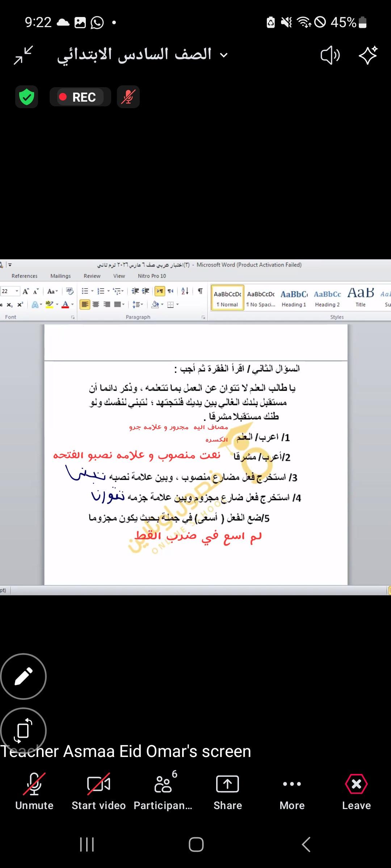Screen dimensions: 391x868
Task: Click Decrease Indent icon
Action: click(x=135, y=291)
